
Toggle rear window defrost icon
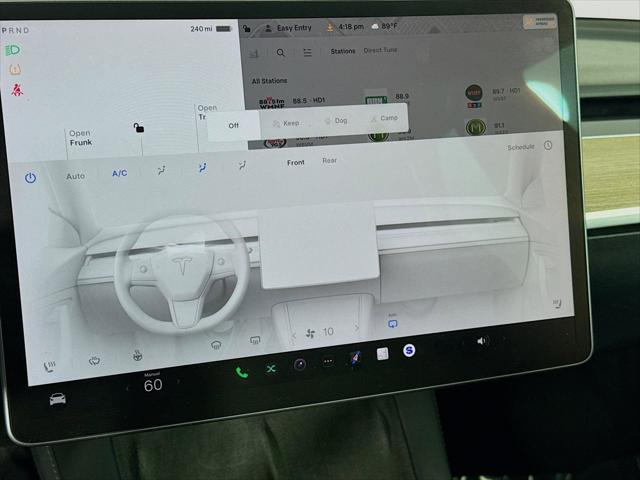click(255, 340)
